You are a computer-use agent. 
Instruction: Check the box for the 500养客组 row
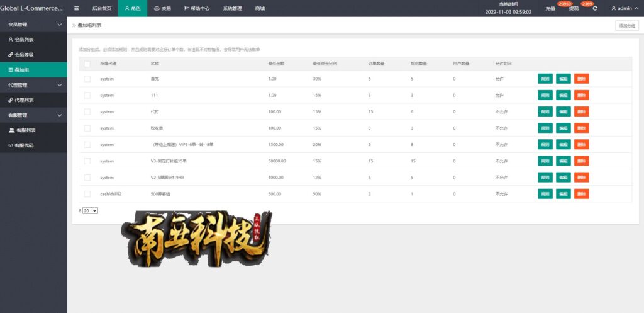(87, 194)
